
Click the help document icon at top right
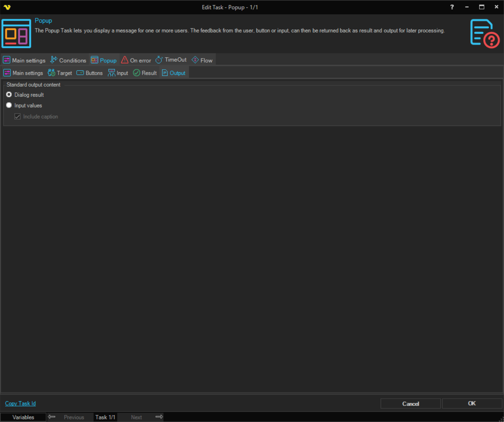pyautogui.click(x=484, y=33)
